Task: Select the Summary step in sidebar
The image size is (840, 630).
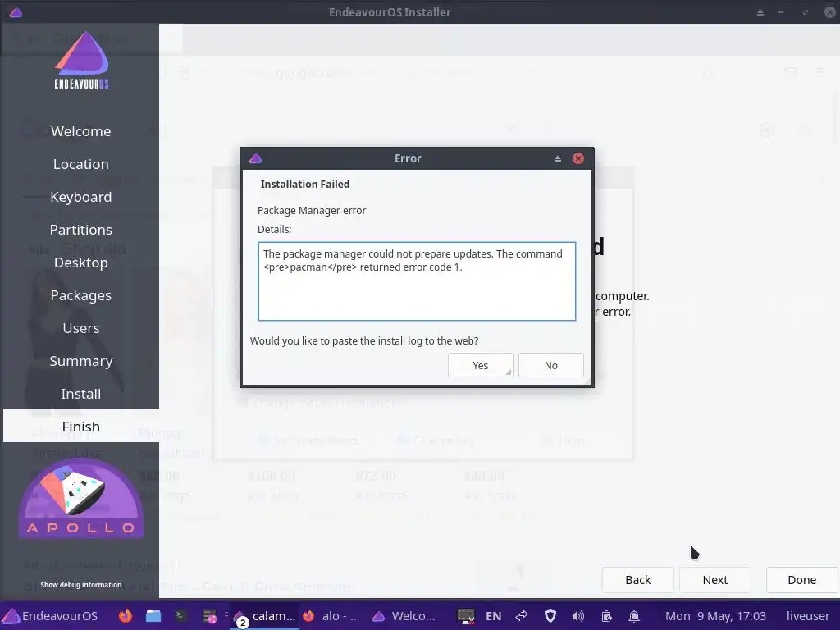Action: click(81, 361)
